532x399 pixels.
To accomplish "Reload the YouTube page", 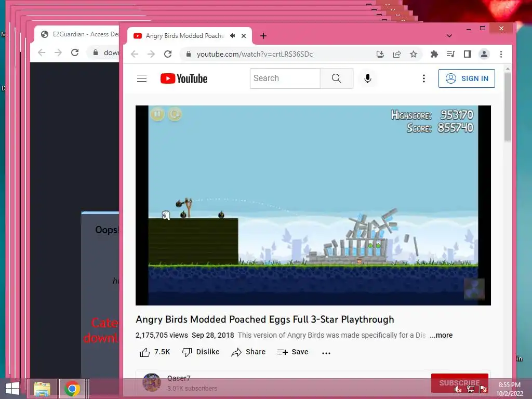I will click(168, 54).
